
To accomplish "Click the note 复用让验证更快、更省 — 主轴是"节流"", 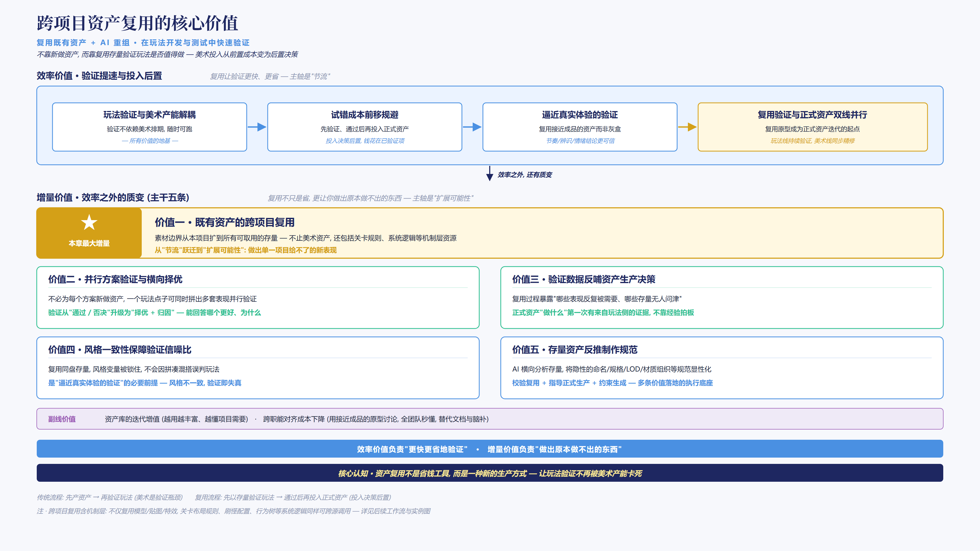I will (270, 76).
